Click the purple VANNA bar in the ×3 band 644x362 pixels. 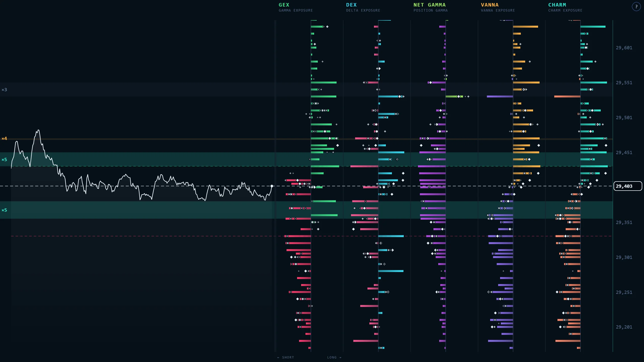coord(500,97)
